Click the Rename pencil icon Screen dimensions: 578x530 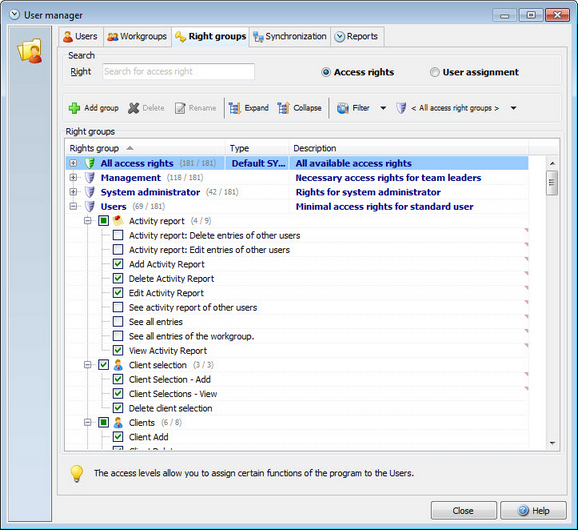point(180,108)
